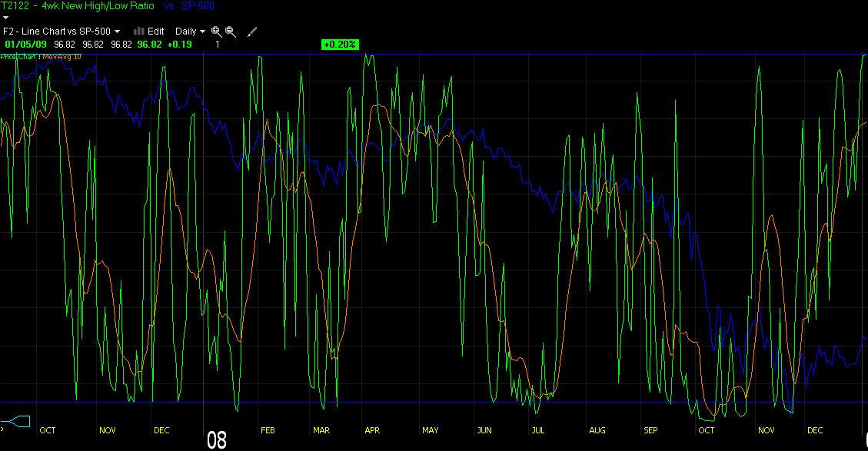
Task: Click the yellow 1 value
Action: pos(218,45)
